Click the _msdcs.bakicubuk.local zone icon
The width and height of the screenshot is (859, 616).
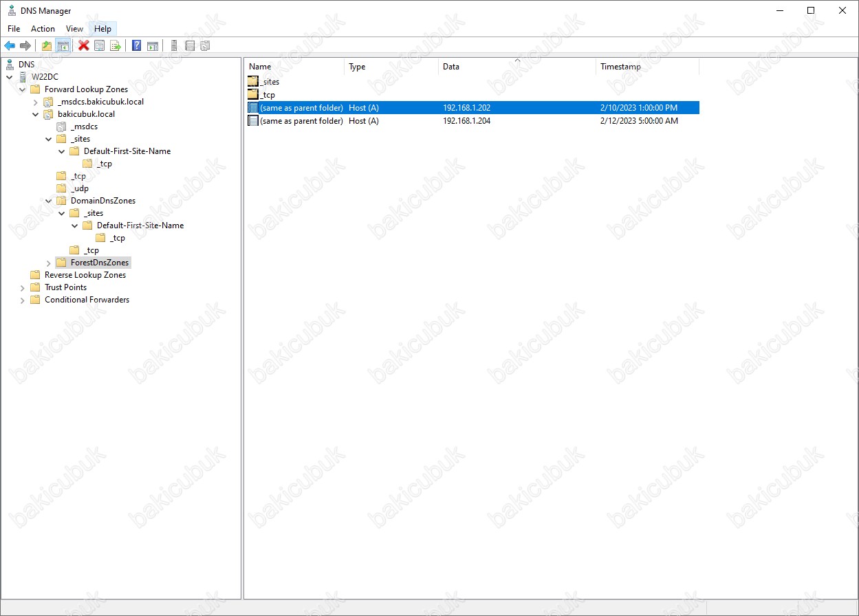point(48,102)
